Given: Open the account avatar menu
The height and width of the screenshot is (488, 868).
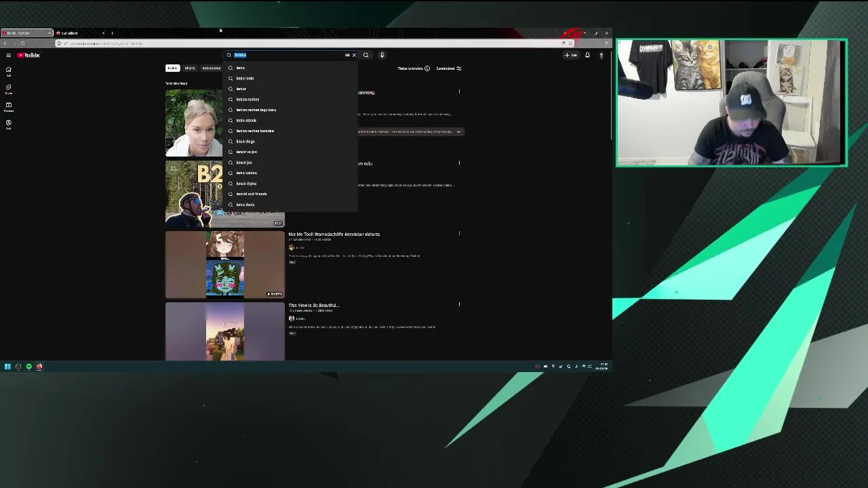Looking at the screenshot, I should 601,55.
